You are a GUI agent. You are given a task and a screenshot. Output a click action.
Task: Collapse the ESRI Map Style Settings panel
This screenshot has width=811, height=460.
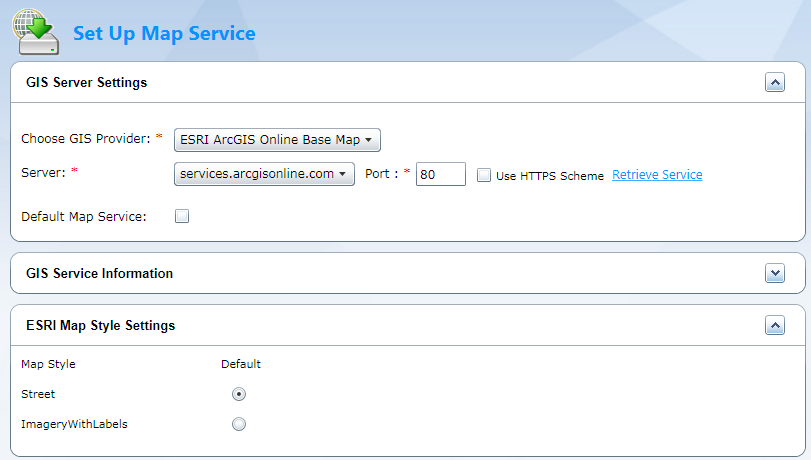tap(774, 325)
